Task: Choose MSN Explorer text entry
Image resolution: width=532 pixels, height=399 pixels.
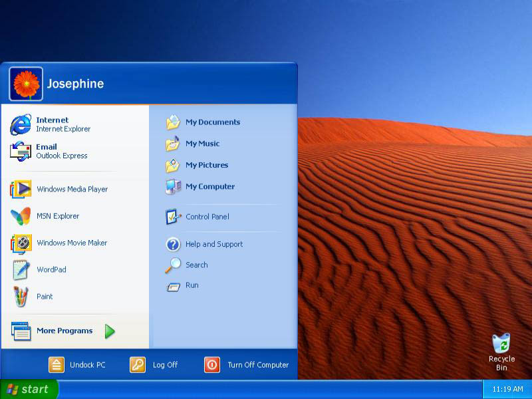Action: 58,215
